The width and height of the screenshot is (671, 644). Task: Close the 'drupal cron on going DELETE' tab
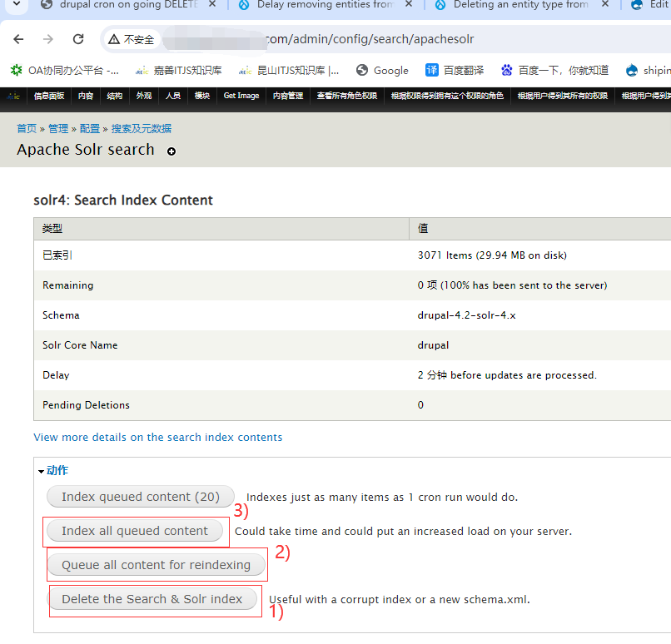click(x=211, y=4)
